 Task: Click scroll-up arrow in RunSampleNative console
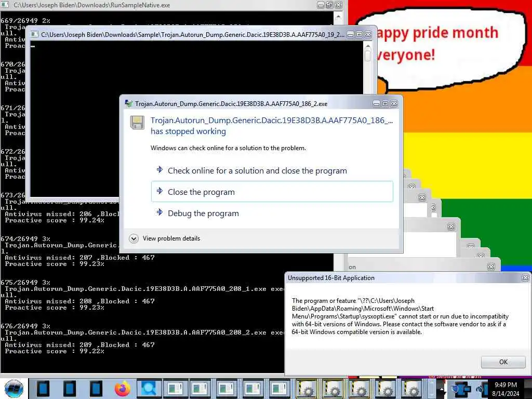click(x=338, y=16)
